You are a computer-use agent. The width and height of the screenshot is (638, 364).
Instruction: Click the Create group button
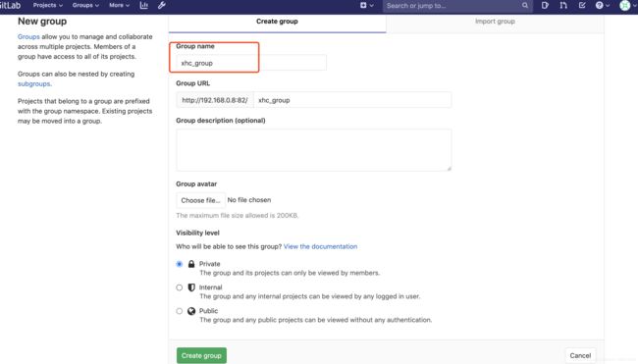pyautogui.click(x=201, y=355)
